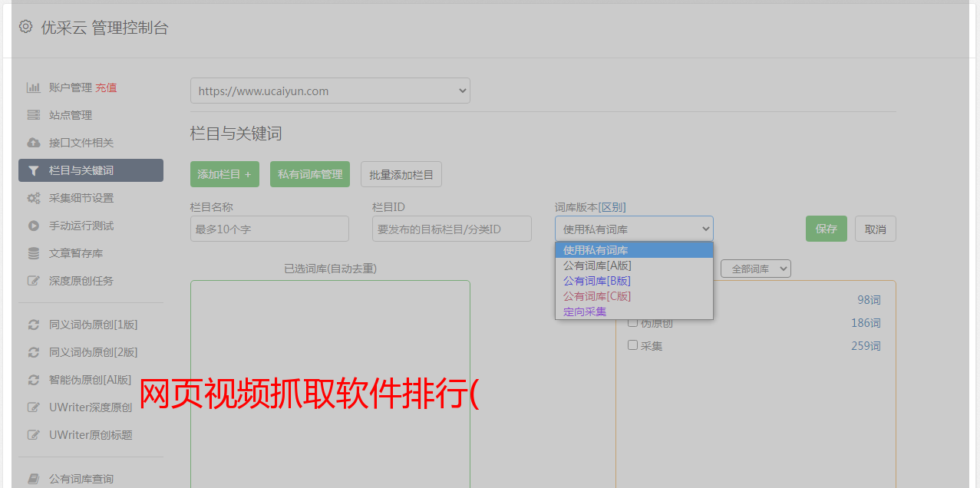The image size is (980, 488).
Task: Click the refresh icon for 同义词伪原创[1版]
Action: click(34, 325)
